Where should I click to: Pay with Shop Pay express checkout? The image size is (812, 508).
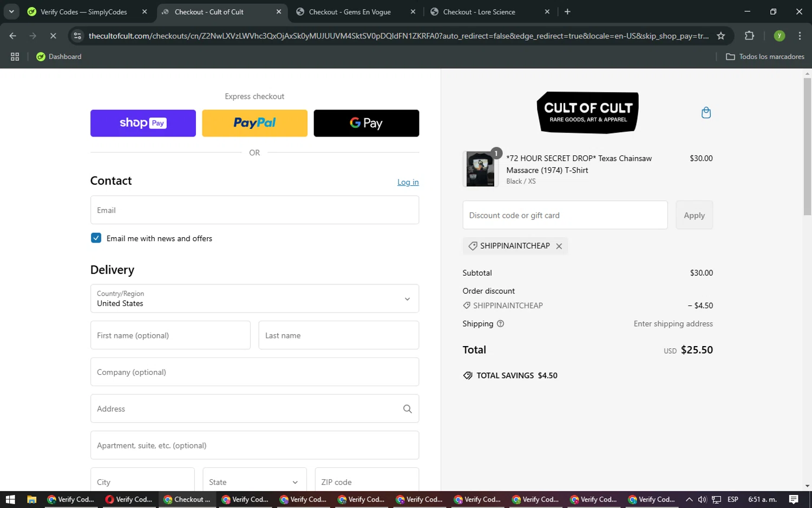click(143, 123)
